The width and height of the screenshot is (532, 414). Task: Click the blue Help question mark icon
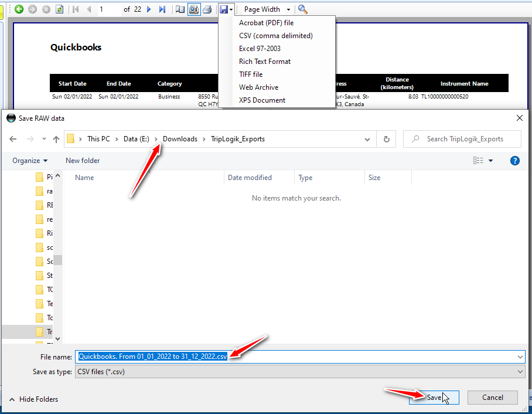click(514, 161)
